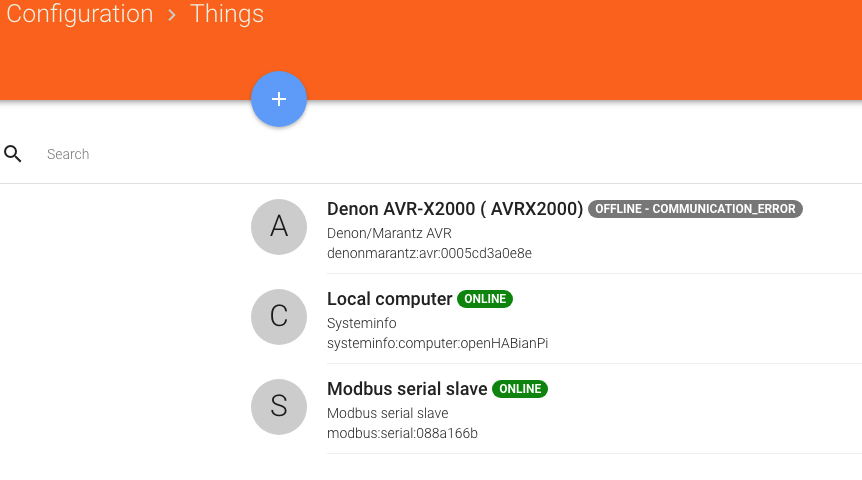Click the Systeminfo binding label

(x=361, y=323)
